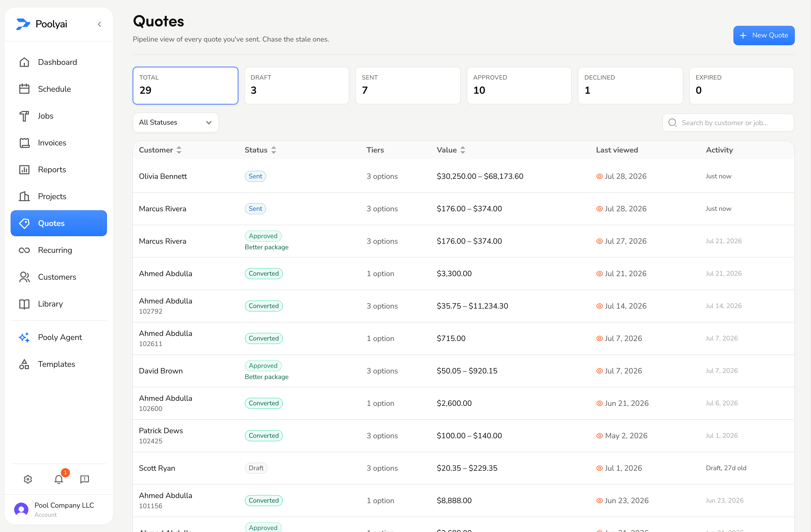Open the Jobs hammer icon

pos(24,116)
